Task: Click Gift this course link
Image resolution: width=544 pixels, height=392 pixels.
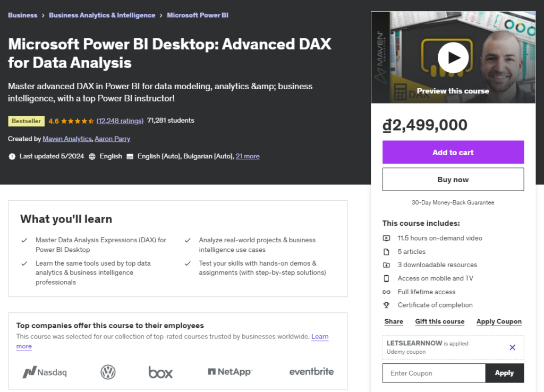Action: [439, 321]
